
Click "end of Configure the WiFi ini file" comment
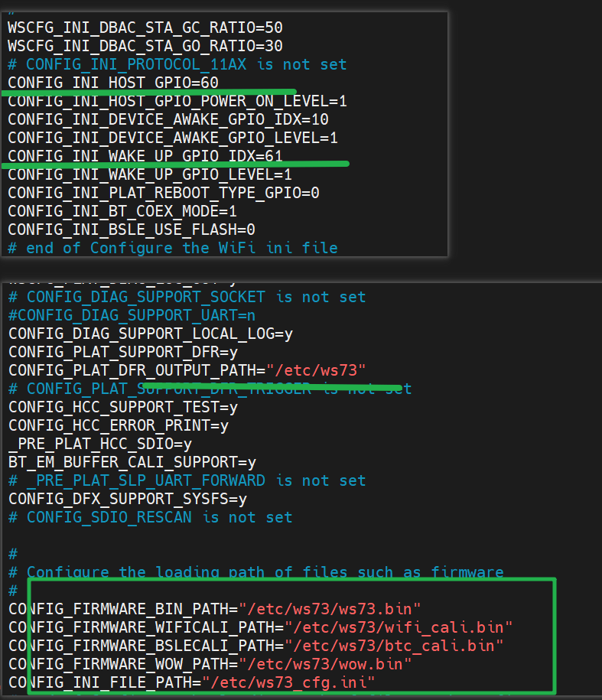(181, 248)
